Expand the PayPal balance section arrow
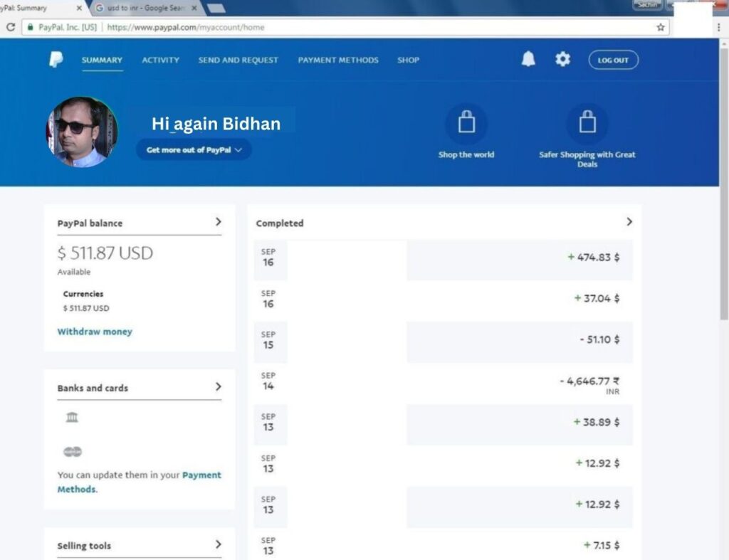The height and width of the screenshot is (560, 729). (x=218, y=222)
